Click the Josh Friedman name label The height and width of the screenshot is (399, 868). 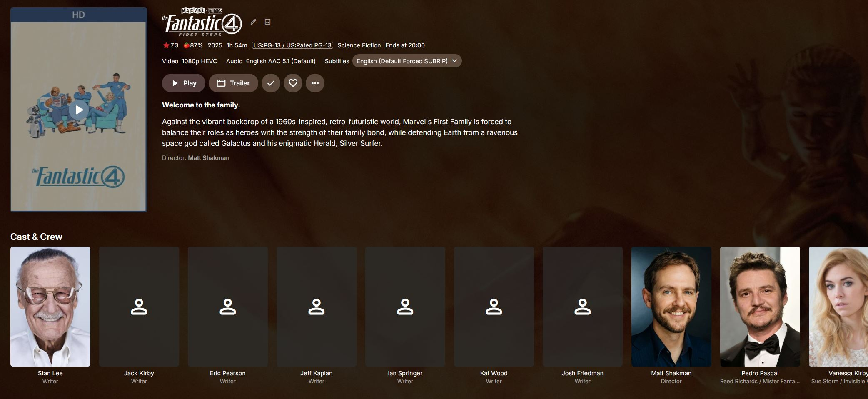[x=583, y=373]
